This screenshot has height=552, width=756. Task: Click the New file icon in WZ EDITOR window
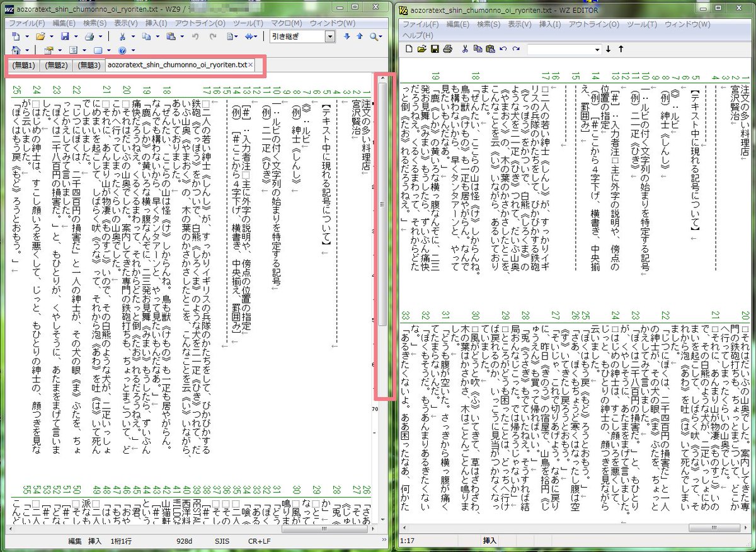[409, 49]
